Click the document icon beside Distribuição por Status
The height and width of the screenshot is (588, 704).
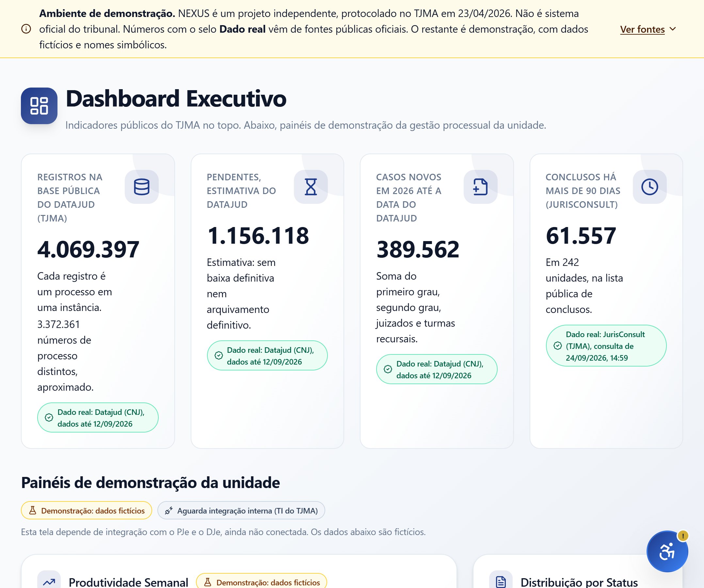pyautogui.click(x=501, y=582)
